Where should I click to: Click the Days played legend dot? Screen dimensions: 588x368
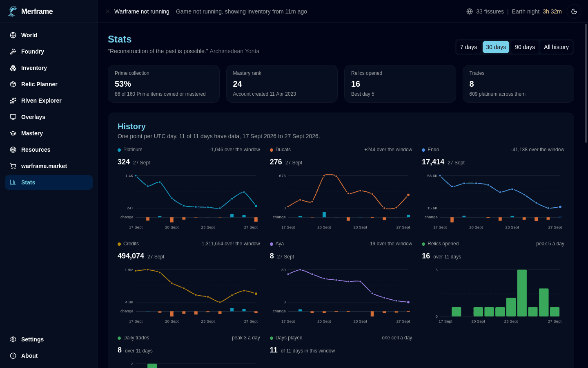tap(272, 338)
